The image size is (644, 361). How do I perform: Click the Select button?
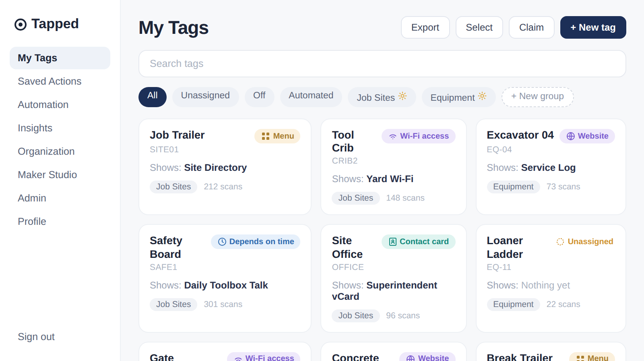[x=479, y=27]
